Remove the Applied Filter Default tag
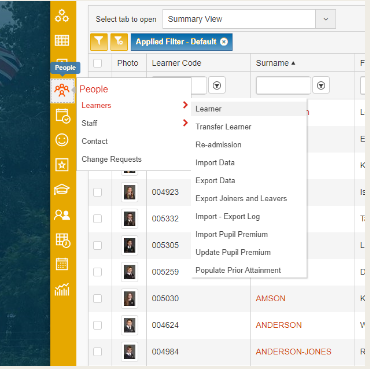370x369 pixels. coord(224,42)
